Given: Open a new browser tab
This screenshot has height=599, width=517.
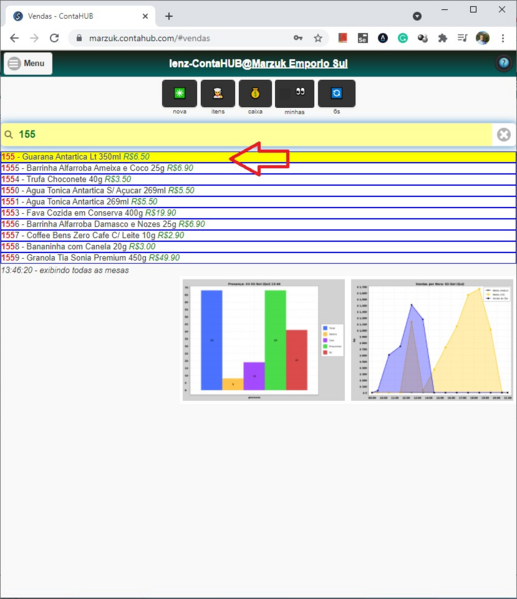Looking at the screenshot, I should (x=169, y=16).
